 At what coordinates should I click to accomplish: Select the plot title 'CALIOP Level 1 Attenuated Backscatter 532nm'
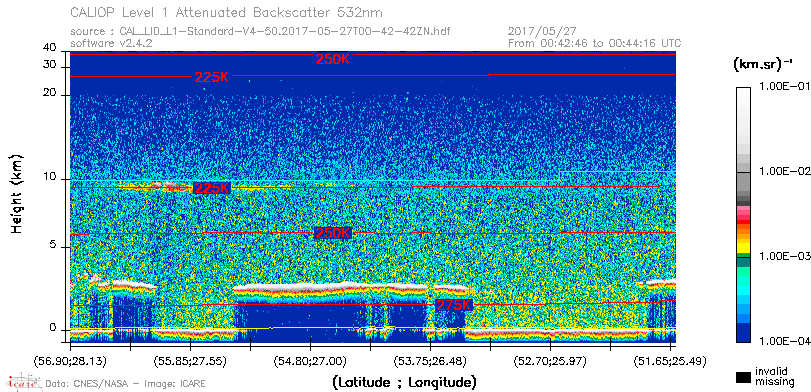pos(226,12)
